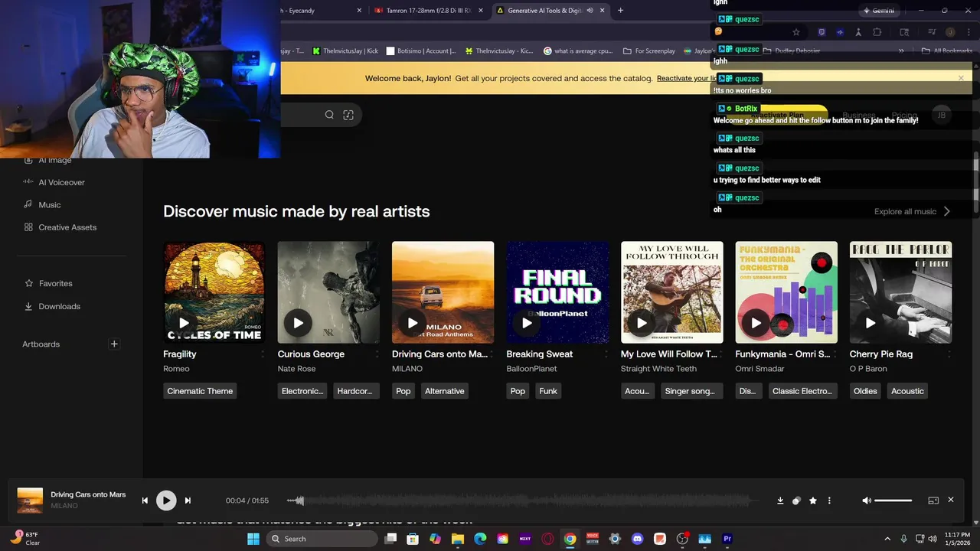Click Reactivate your license link in banner
The height and width of the screenshot is (551, 980).
688,78
